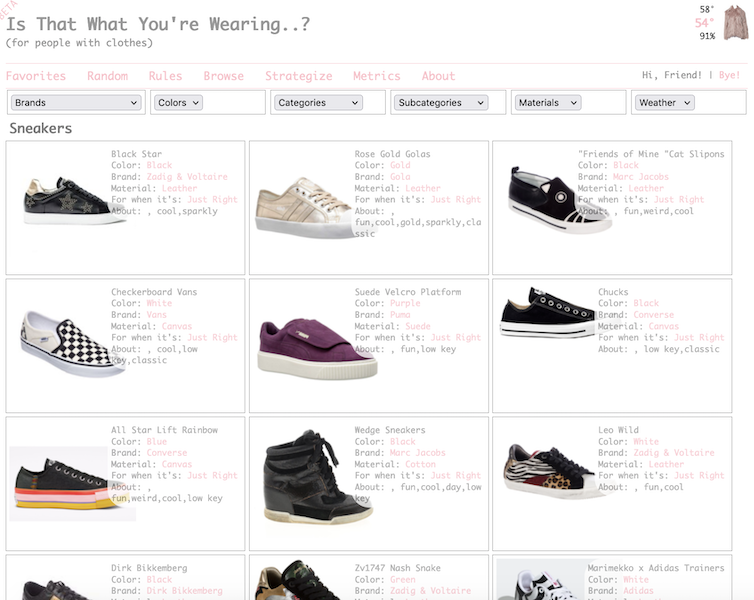Filter by Green color link
Image resolution: width=754 pixels, height=600 pixels.
[402, 579]
